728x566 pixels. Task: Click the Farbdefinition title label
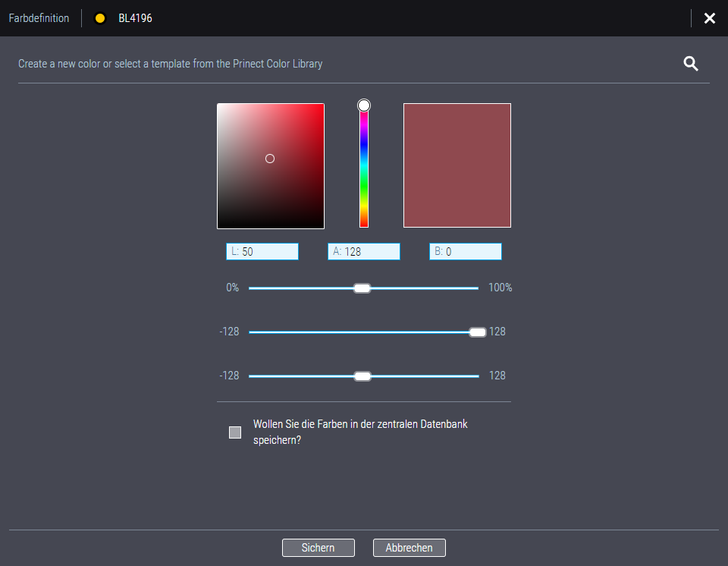pos(39,18)
